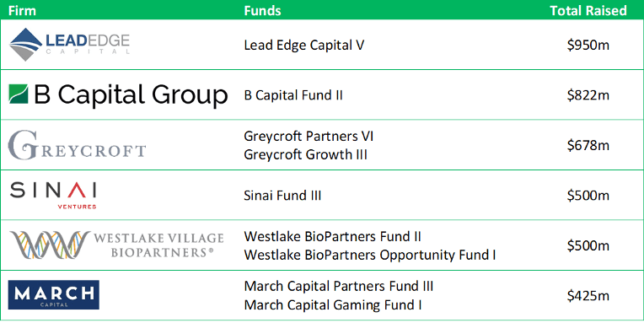Click the Westlake Village BioPartners DNA logo
This screenshot has height=323, width=644.
pos(50,245)
